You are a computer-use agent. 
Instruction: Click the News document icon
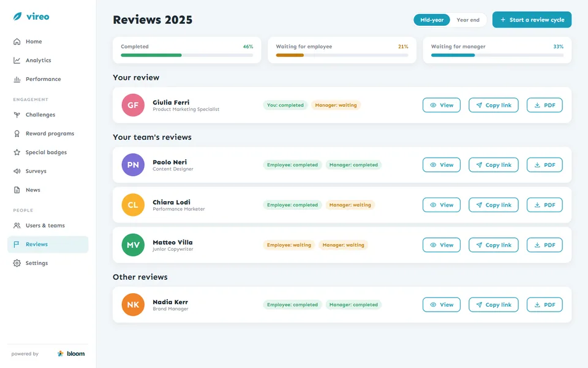(17, 190)
